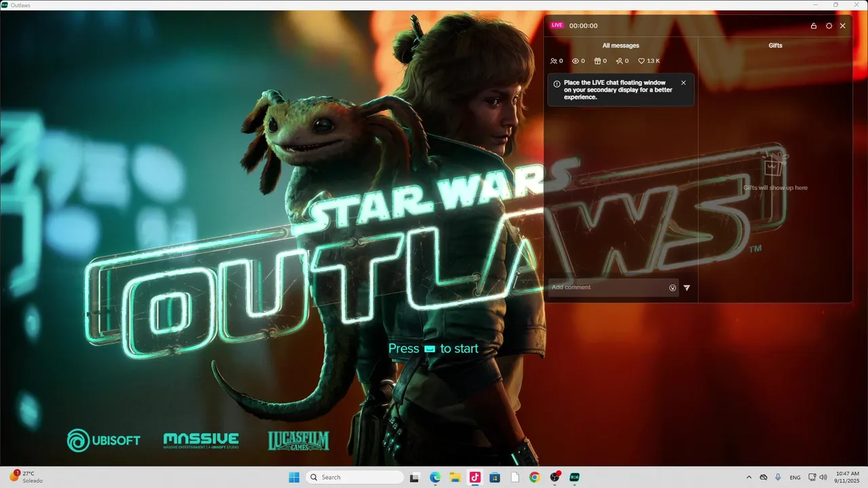Open OBS Studio from taskbar

(555, 477)
